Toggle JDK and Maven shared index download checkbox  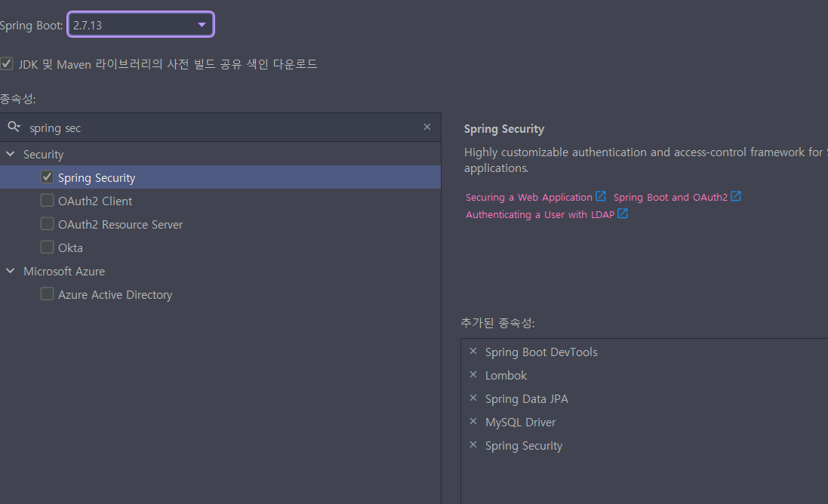[x=6, y=64]
